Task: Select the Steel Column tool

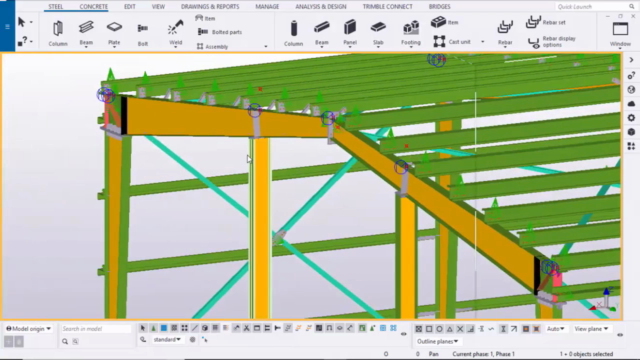Action: point(58,33)
